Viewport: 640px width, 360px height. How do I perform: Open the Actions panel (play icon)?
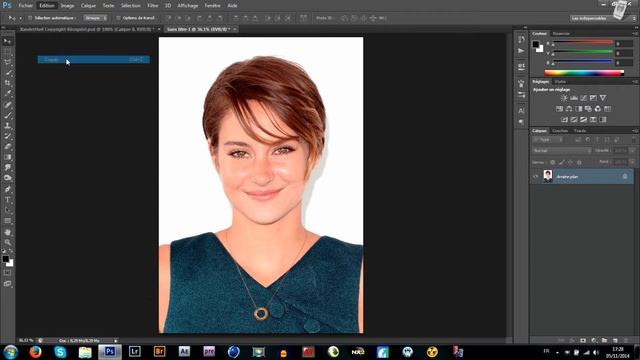click(x=521, y=51)
